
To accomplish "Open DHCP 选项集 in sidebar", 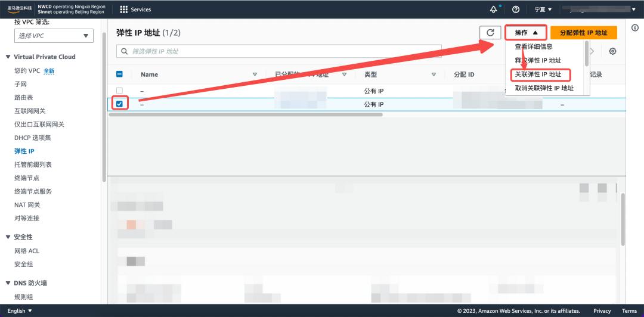I will [x=33, y=138].
